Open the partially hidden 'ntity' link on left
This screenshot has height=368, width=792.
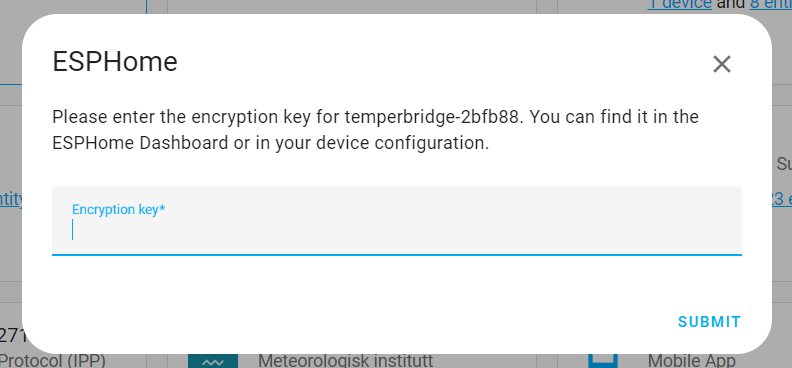click(11, 199)
